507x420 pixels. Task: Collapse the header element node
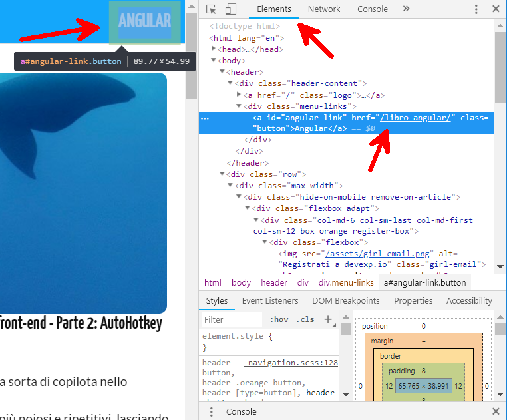(x=222, y=71)
